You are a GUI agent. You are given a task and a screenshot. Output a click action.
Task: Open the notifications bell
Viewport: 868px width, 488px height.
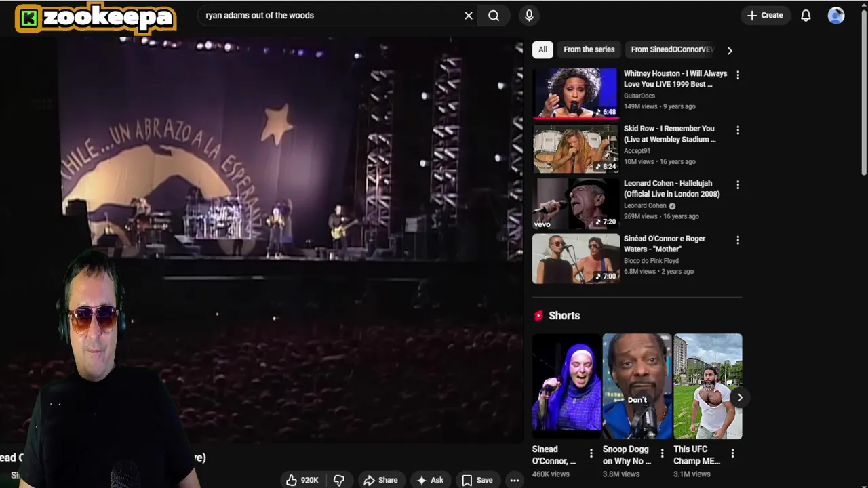806,16
